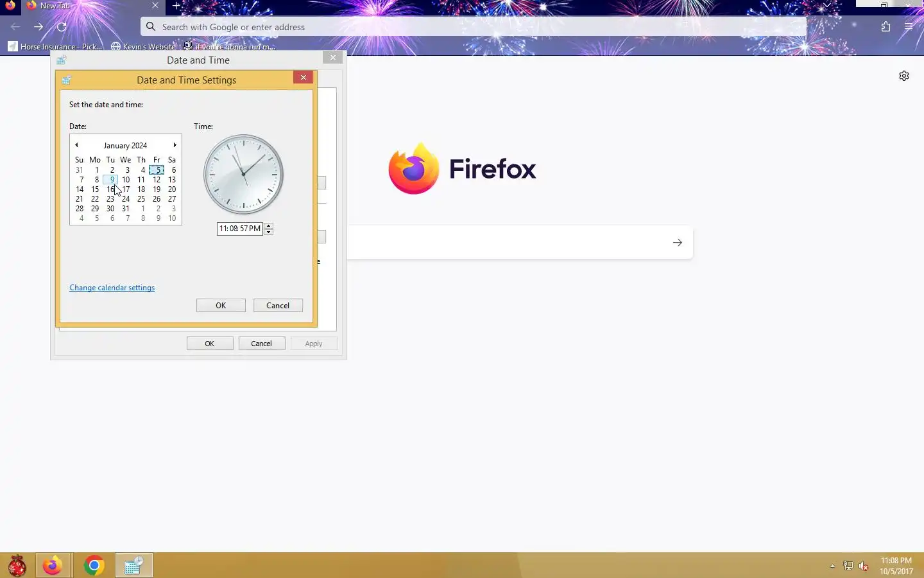Reload the current Firefox page
Image resolution: width=924 pixels, height=578 pixels.
coord(62,27)
